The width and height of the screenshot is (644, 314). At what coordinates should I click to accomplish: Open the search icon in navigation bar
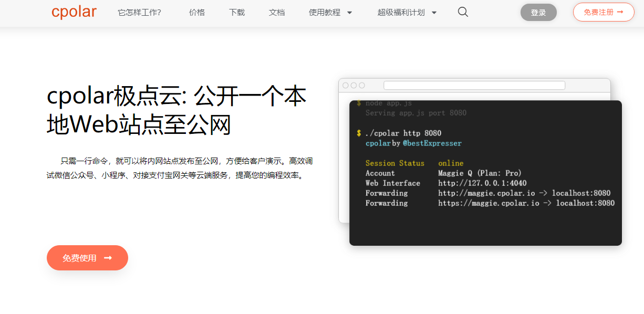coord(462,12)
